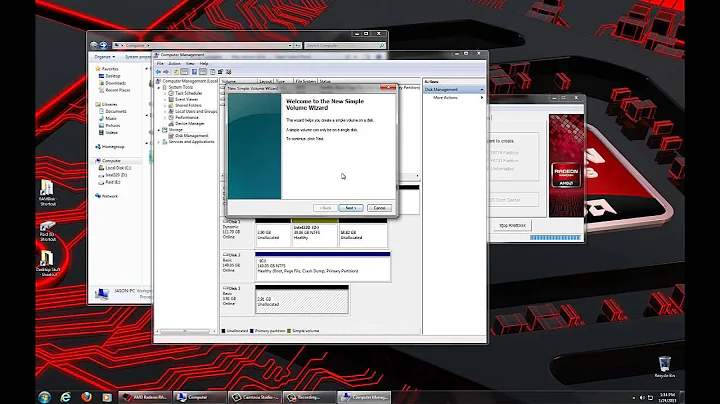The image size is (720, 404).
Task: Click the Show/Hide Console Tree toolbar icon
Action: point(185,72)
